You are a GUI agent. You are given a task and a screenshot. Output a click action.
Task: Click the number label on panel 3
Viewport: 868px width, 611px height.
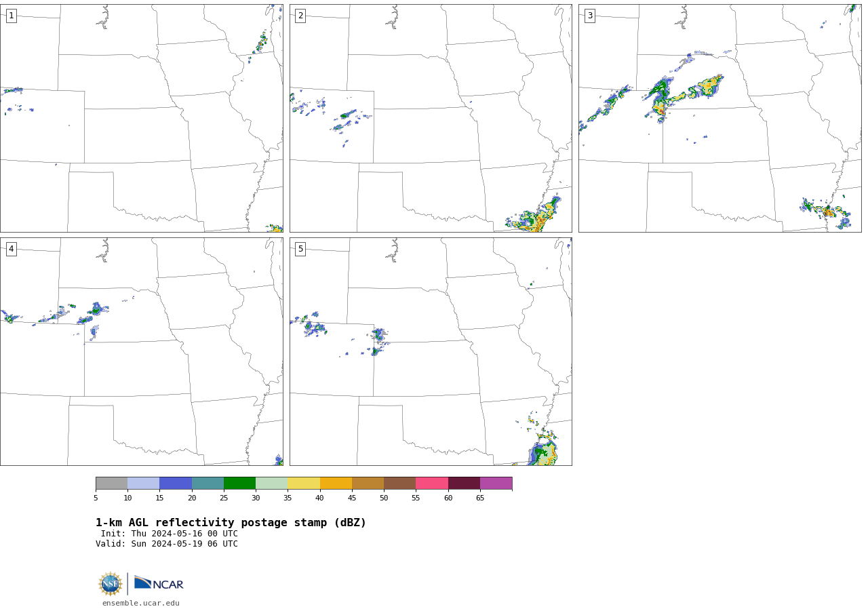(589, 16)
